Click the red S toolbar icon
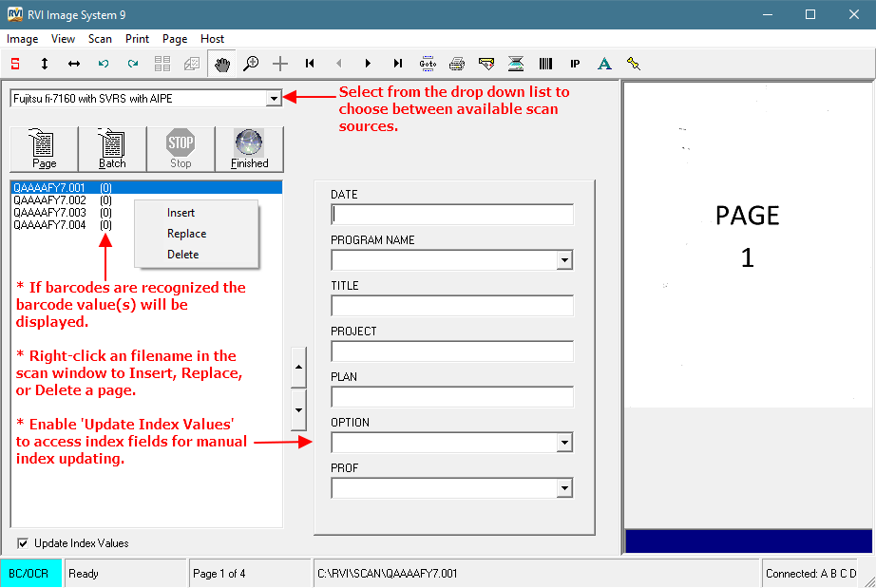The height and width of the screenshot is (588, 876). (x=15, y=64)
